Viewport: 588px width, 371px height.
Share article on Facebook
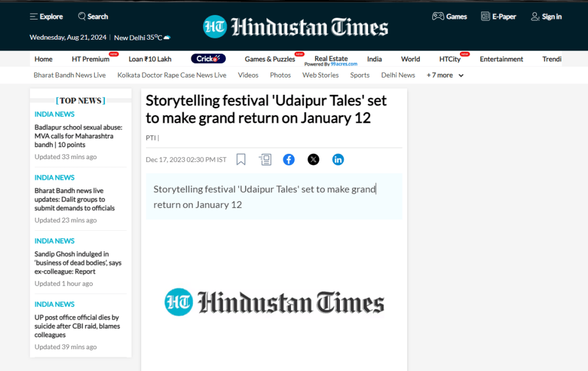click(x=289, y=160)
